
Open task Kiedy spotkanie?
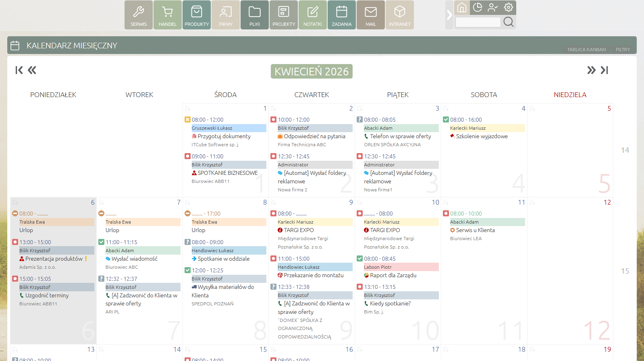tap(391, 303)
